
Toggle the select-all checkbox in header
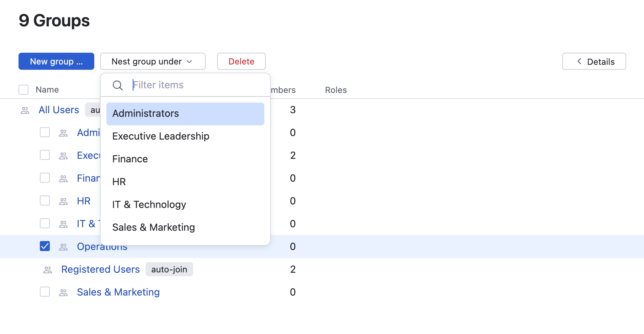[23, 90]
